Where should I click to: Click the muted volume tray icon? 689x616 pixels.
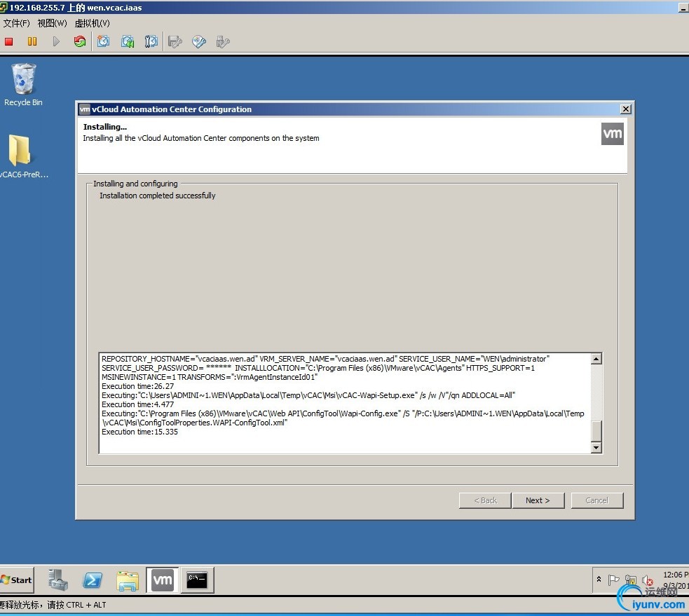(x=647, y=580)
